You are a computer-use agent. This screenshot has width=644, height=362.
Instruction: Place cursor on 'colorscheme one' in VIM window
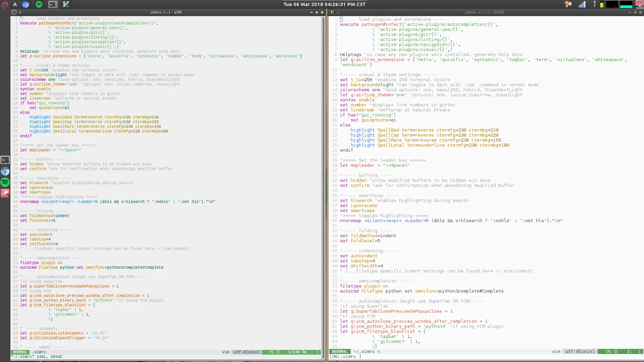38,80
